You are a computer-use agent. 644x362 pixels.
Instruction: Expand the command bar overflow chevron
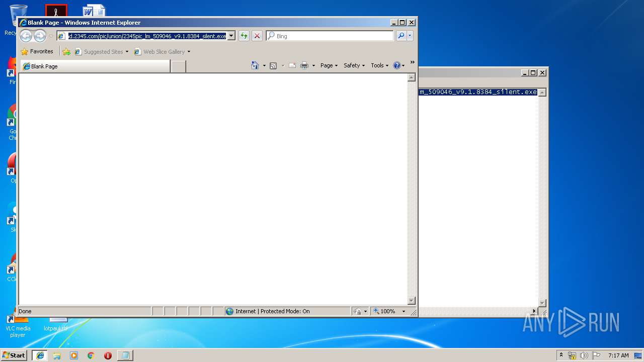[x=413, y=62]
